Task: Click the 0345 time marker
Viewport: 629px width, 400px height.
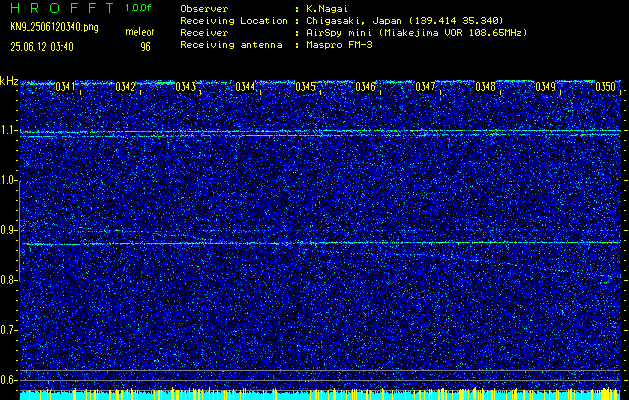Action: [305, 87]
